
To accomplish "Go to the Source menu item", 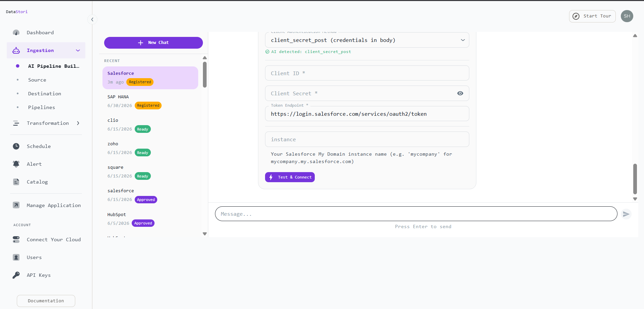I will coord(37,80).
